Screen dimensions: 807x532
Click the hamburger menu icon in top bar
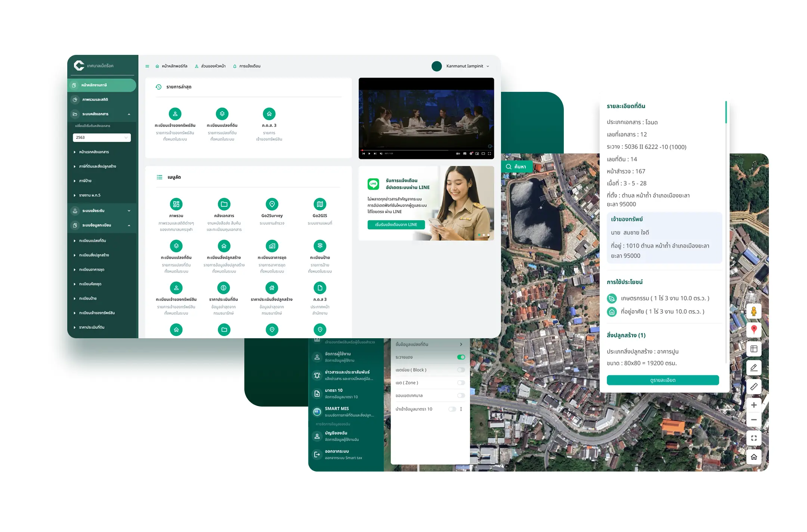147,66
